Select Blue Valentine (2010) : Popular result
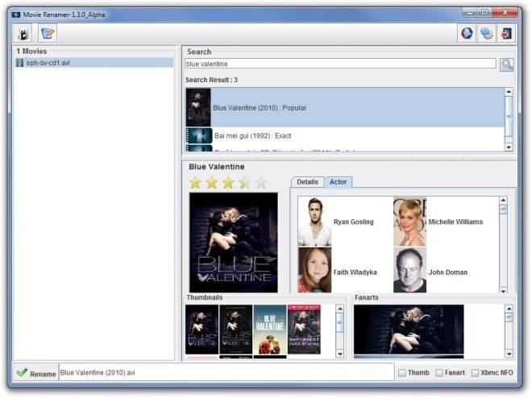The image size is (532, 398). (345, 108)
